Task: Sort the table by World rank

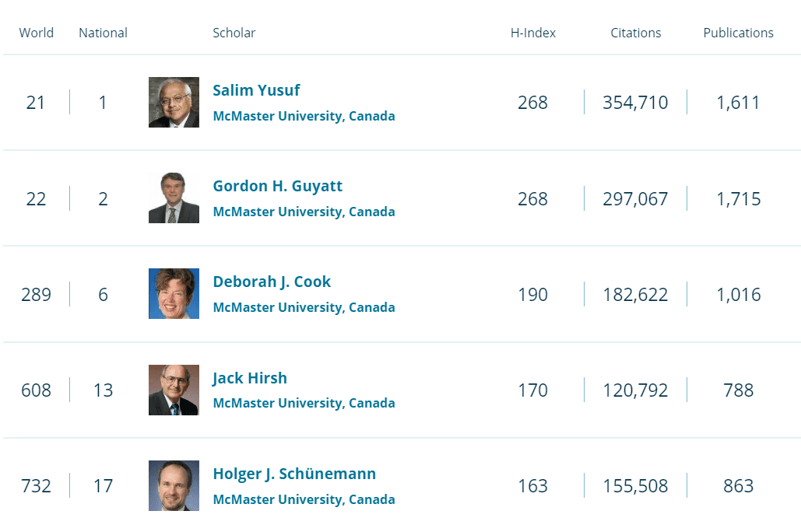Action: click(x=36, y=33)
